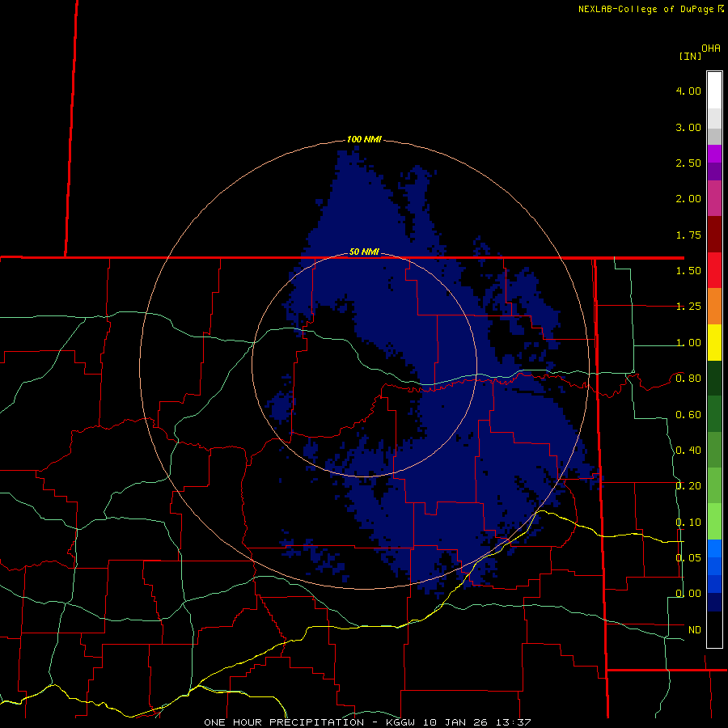Select the 2.00 legend value
The width and height of the screenshot is (728, 728).
[x=688, y=199]
